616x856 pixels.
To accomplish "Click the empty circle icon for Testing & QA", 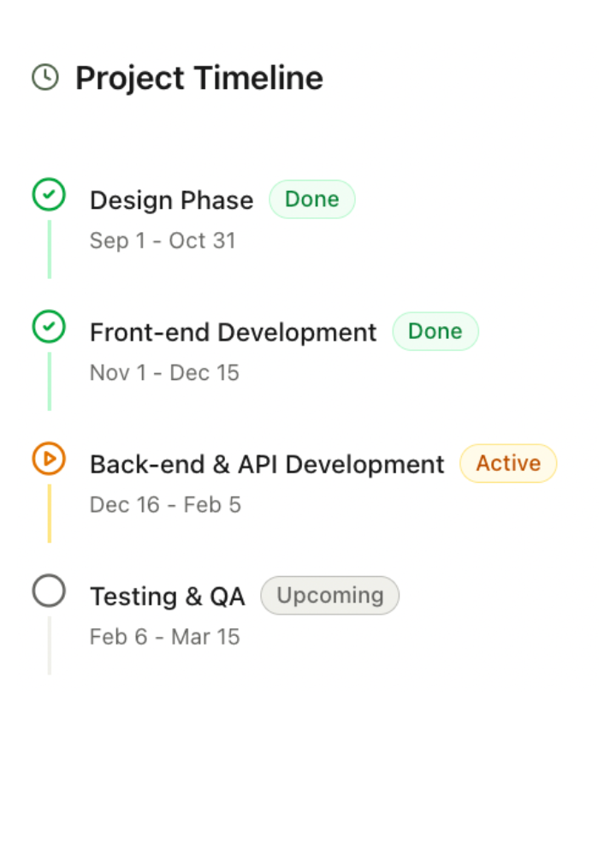I will coord(49,591).
